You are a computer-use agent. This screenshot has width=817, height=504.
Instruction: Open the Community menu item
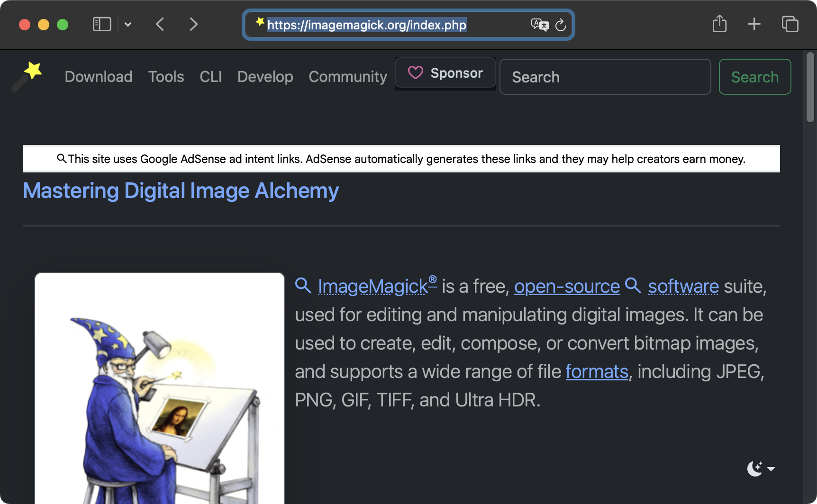click(x=348, y=77)
